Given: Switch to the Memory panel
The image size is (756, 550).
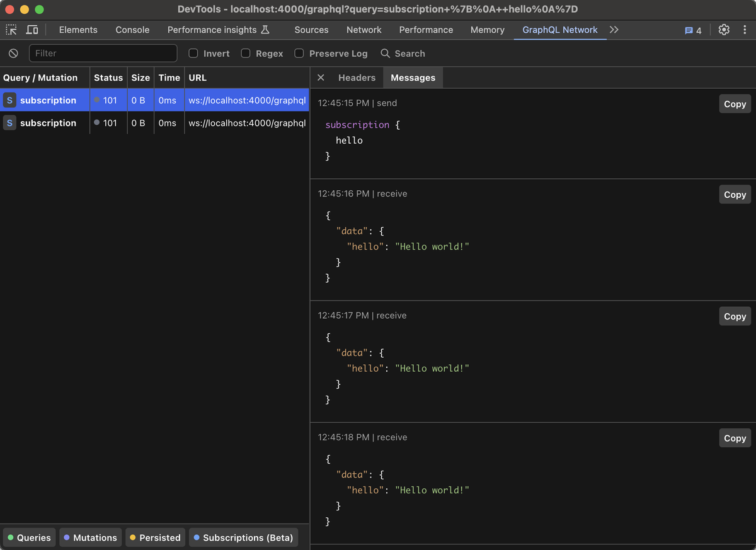Looking at the screenshot, I should click(487, 29).
